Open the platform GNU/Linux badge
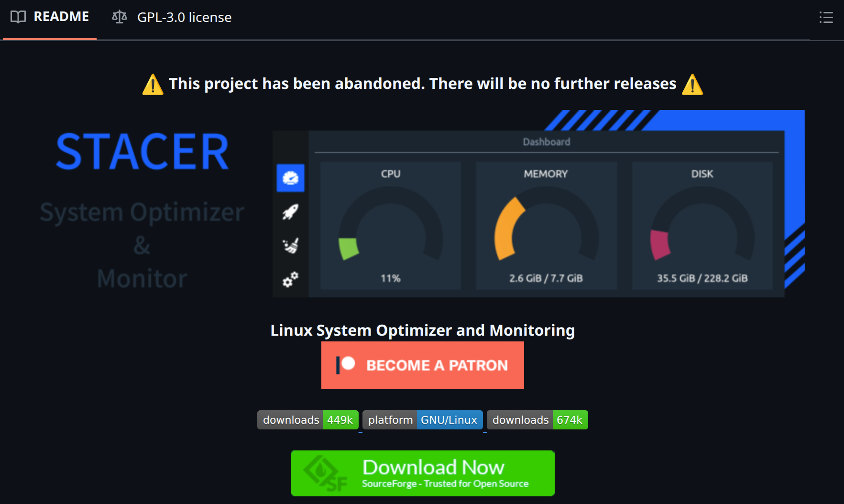Image resolution: width=844 pixels, height=504 pixels. point(422,420)
